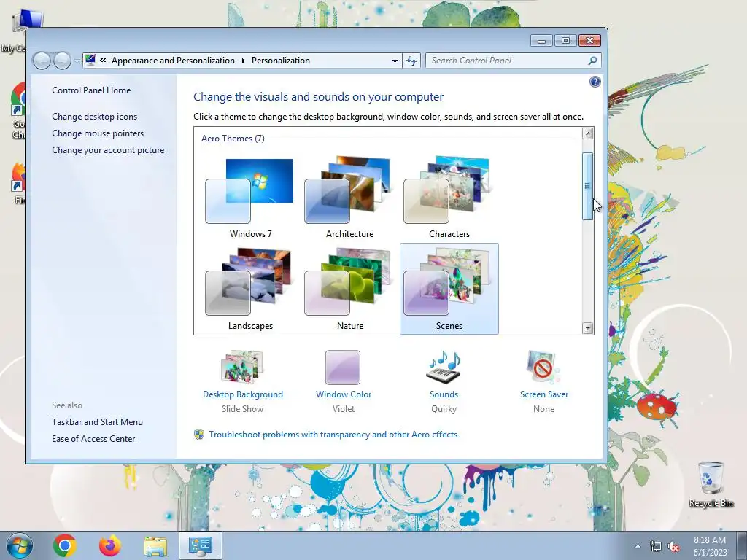The height and width of the screenshot is (560, 747).
Task: Click the Forward navigation arrow button
Action: click(x=63, y=61)
